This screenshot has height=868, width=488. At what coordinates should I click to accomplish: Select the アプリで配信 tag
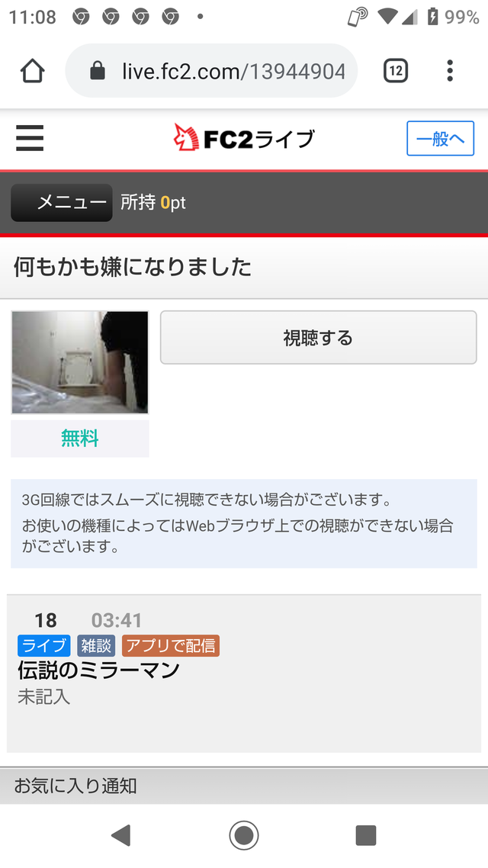click(171, 645)
